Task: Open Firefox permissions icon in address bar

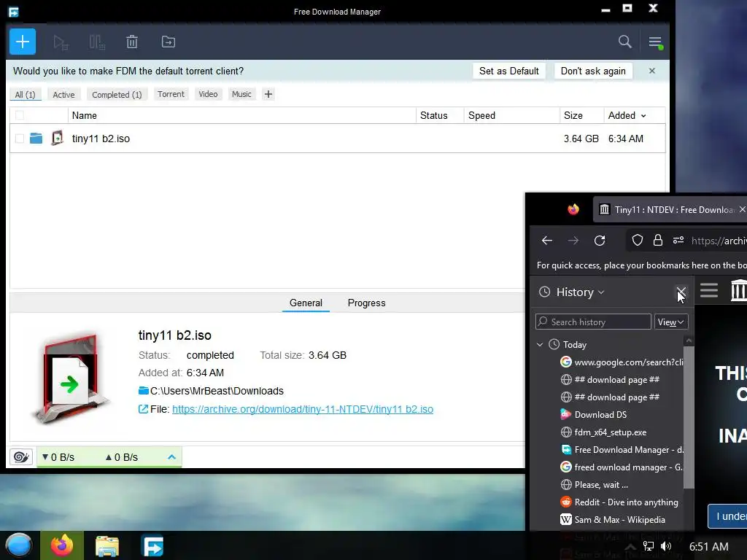Action: click(678, 241)
